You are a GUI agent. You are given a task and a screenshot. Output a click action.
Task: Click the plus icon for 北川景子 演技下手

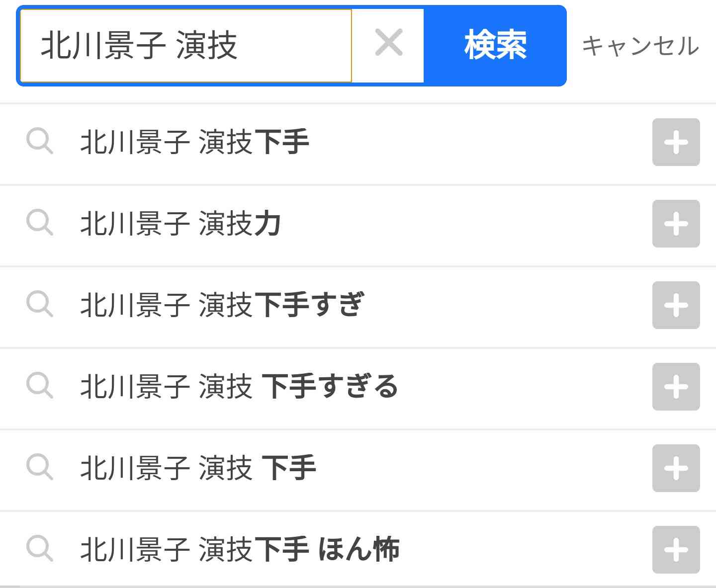(x=675, y=143)
